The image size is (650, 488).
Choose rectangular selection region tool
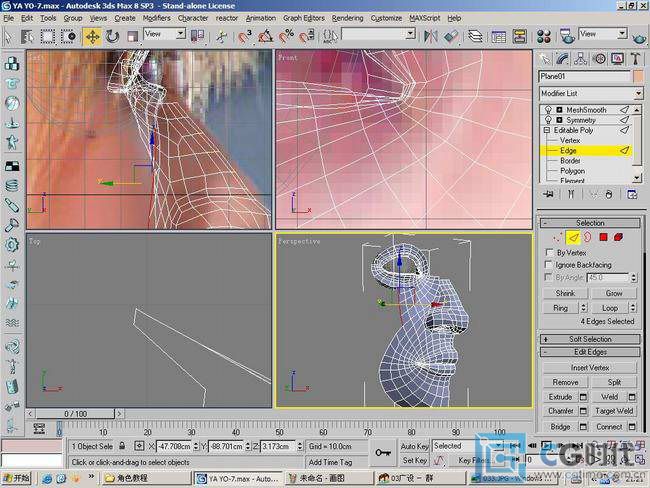(x=48, y=36)
